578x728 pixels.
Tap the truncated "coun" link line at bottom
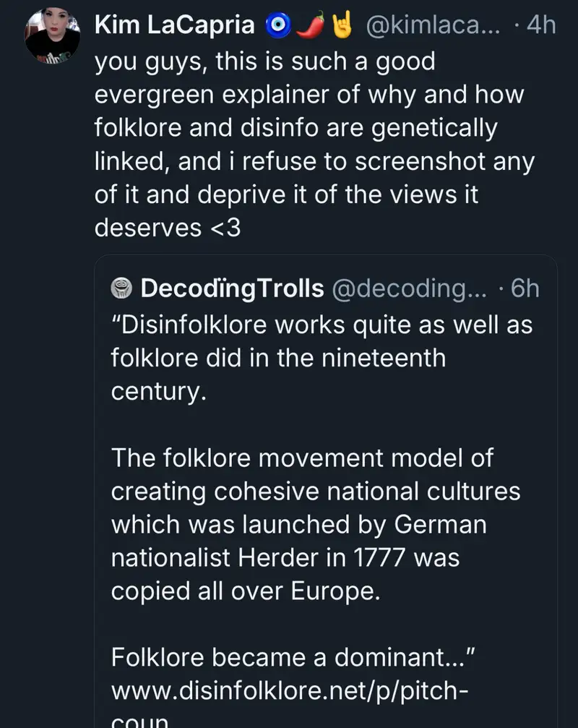coord(139,721)
